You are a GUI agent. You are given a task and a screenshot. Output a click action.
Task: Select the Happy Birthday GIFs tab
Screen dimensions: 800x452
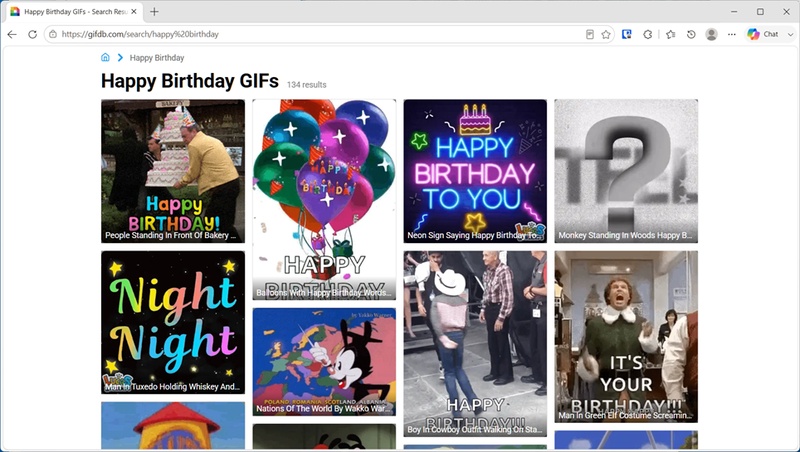(x=74, y=12)
